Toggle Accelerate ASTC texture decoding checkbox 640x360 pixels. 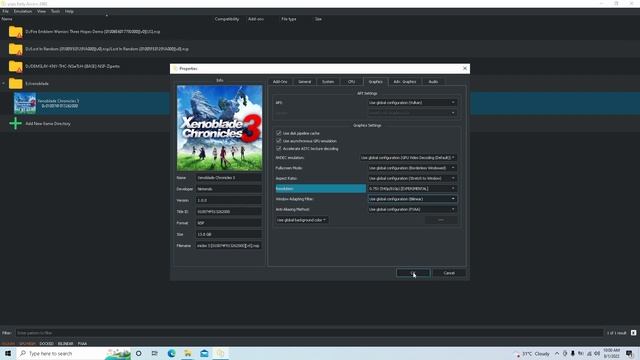279,149
